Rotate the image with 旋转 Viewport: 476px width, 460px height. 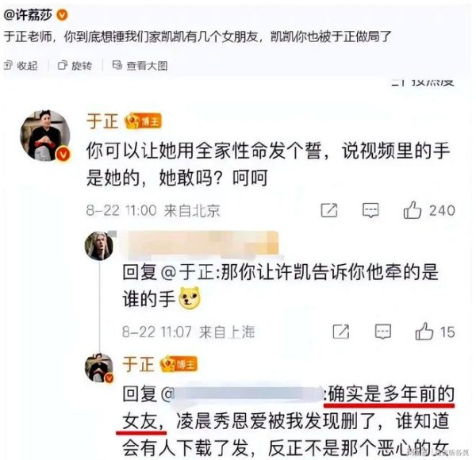coord(75,65)
